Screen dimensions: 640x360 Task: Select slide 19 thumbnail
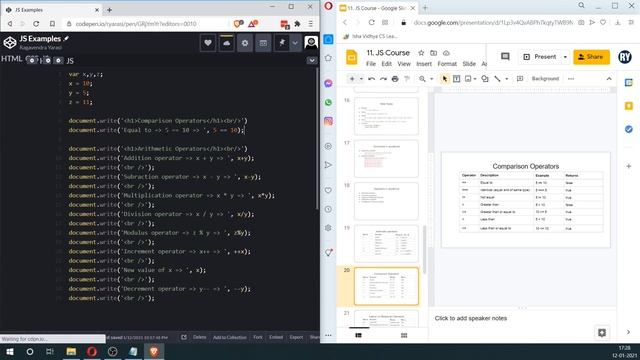[386, 244]
